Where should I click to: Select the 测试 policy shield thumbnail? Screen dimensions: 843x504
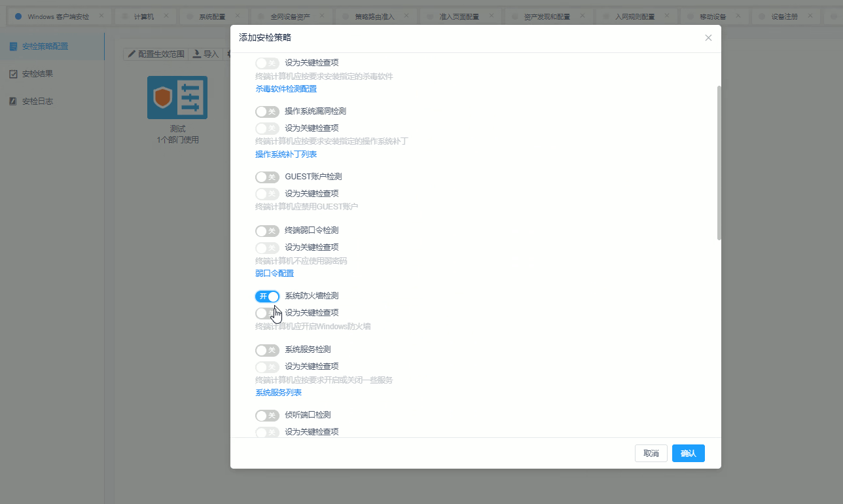[x=177, y=98]
